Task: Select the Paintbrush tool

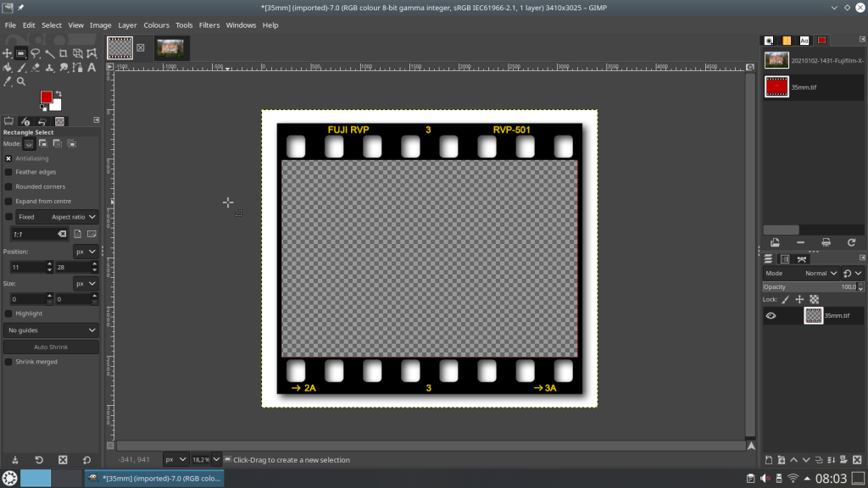Action: (x=21, y=68)
